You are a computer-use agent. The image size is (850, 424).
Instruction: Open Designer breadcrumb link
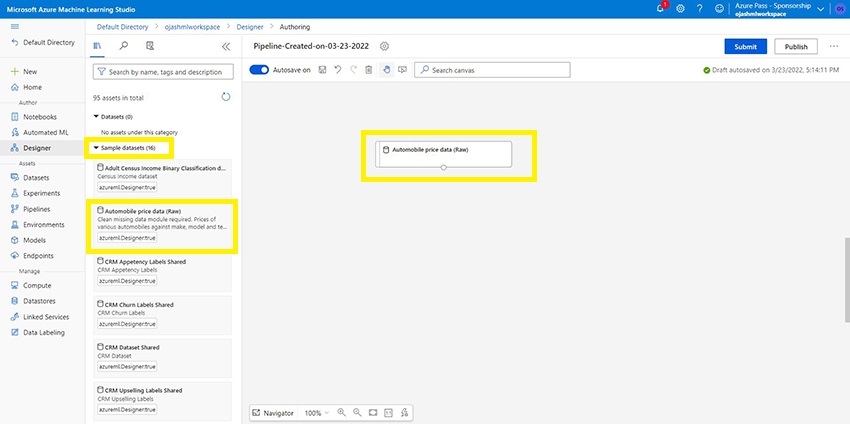point(250,27)
